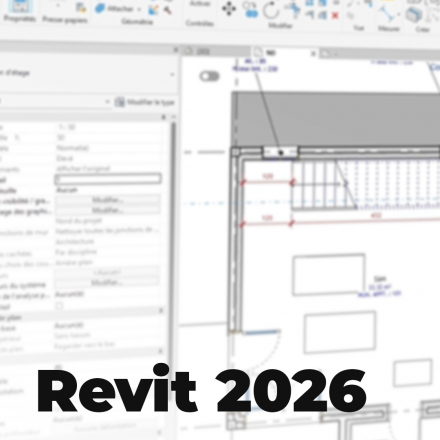Viewport: 440px width, 440px height.
Task: Click Modifier... for graphic display options
Action: tap(107, 210)
